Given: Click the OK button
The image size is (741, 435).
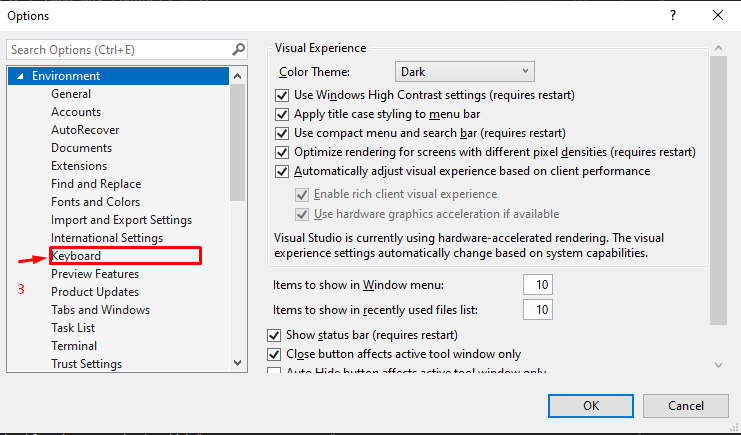Looking at the screenshot, I should (x=591, y=406).
